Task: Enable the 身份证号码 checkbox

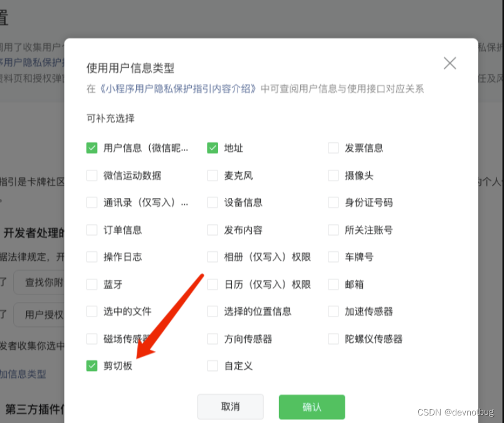Action: point(333,202)
